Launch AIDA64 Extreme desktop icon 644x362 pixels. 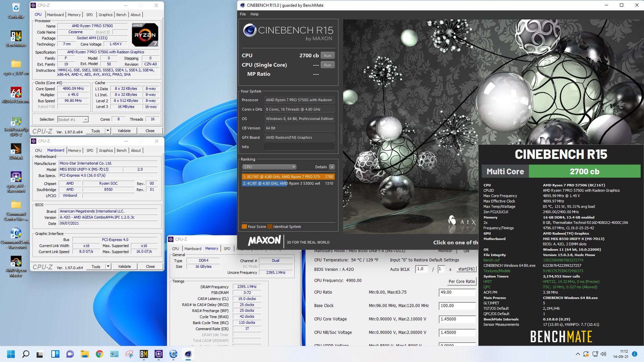16,95
